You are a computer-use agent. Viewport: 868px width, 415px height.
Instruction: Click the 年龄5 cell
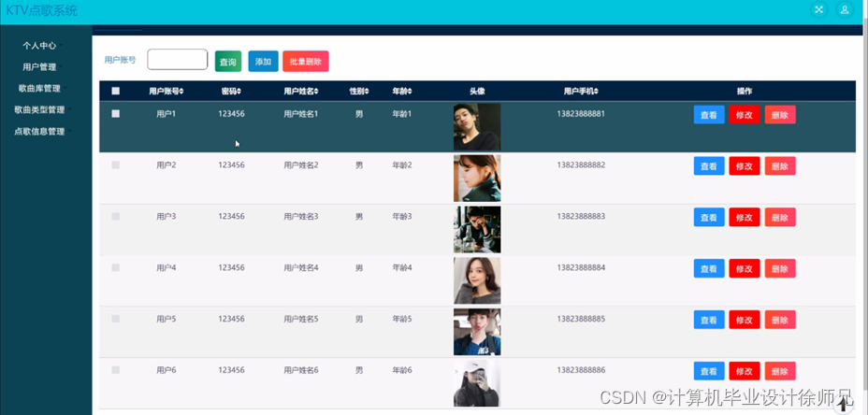(402, 320)
